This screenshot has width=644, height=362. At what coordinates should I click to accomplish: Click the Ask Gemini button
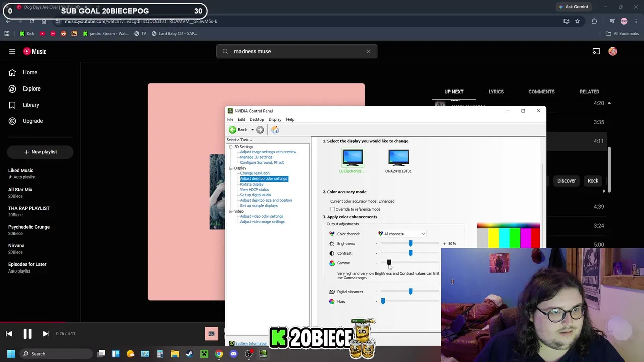573,7
